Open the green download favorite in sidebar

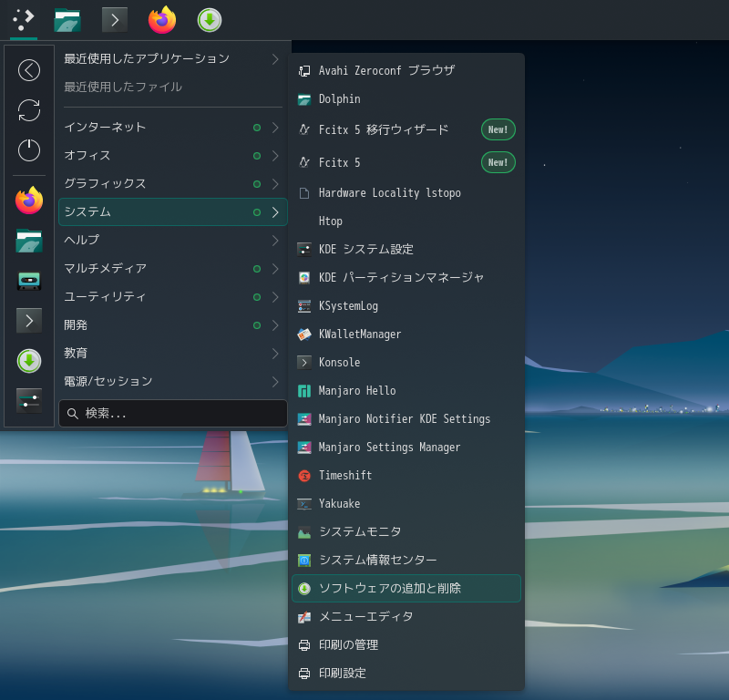coord(29,361)
